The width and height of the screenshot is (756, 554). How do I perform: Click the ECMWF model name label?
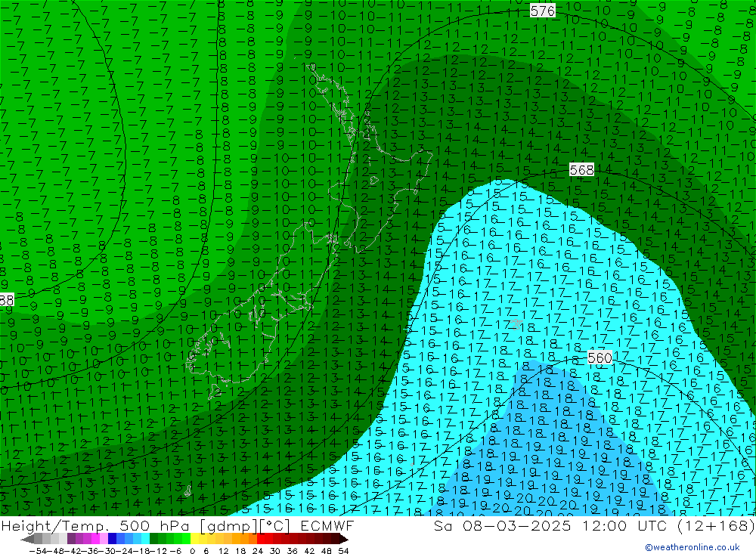click(327, 525)
